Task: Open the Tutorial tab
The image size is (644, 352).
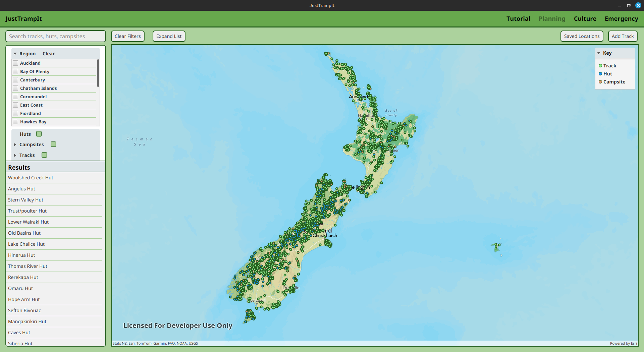Action: point(518,19)
